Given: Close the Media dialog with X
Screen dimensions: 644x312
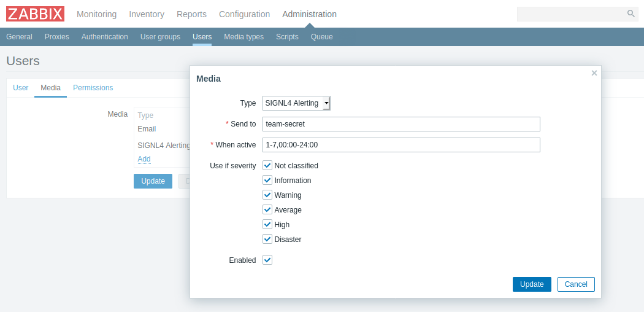Looking at the screenshot, I should 594,73.
